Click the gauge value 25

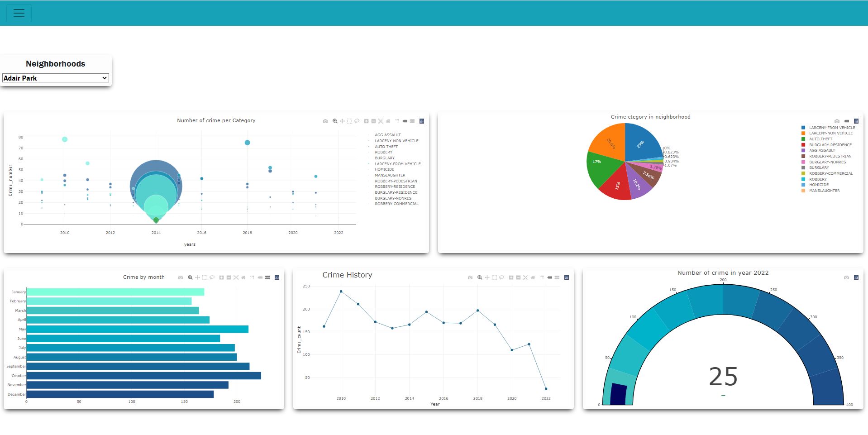(x=723, y=377)
